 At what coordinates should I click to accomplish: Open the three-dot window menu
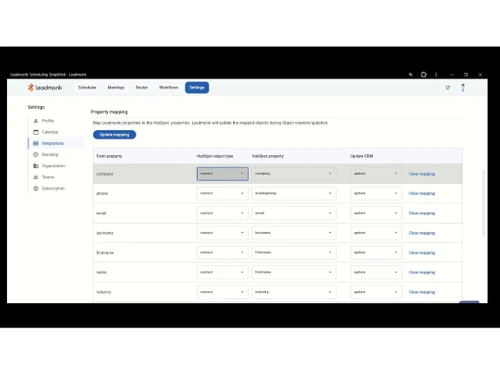[x=436, y=75]
